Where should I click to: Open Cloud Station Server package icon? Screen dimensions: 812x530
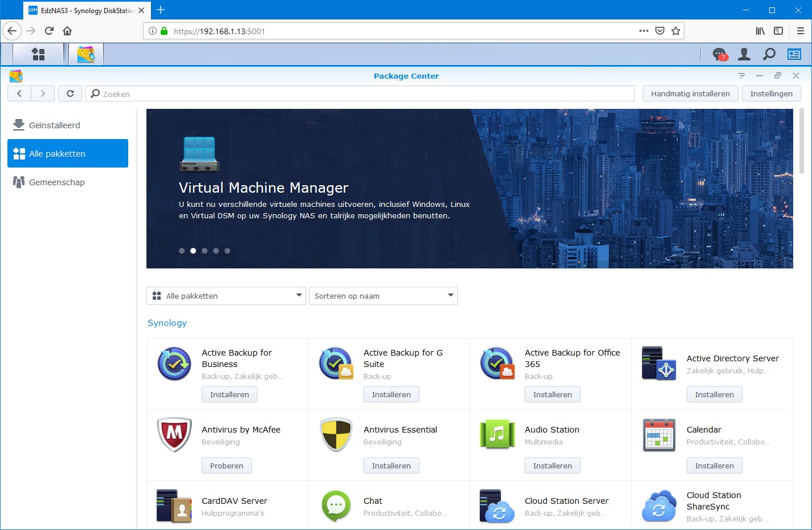point(497,506)
